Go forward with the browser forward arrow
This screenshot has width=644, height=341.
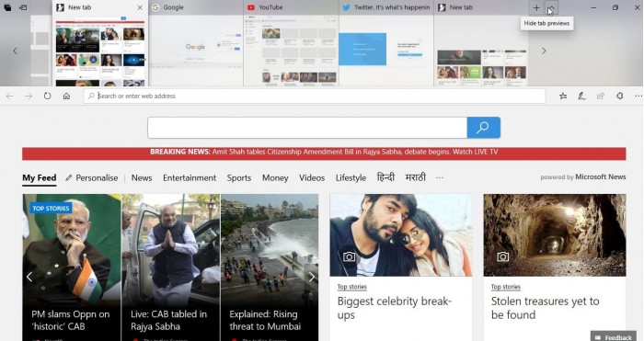pos(29,96)
